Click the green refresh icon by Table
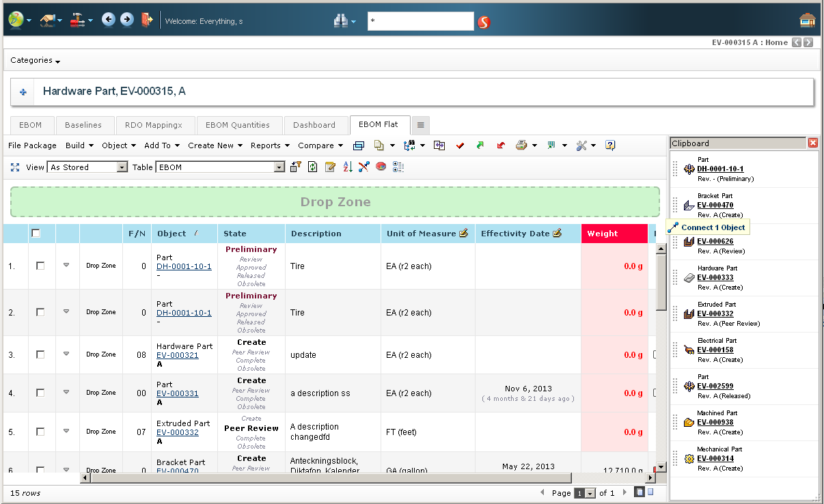The image size is (824, 504). click(x=313, y=167)
